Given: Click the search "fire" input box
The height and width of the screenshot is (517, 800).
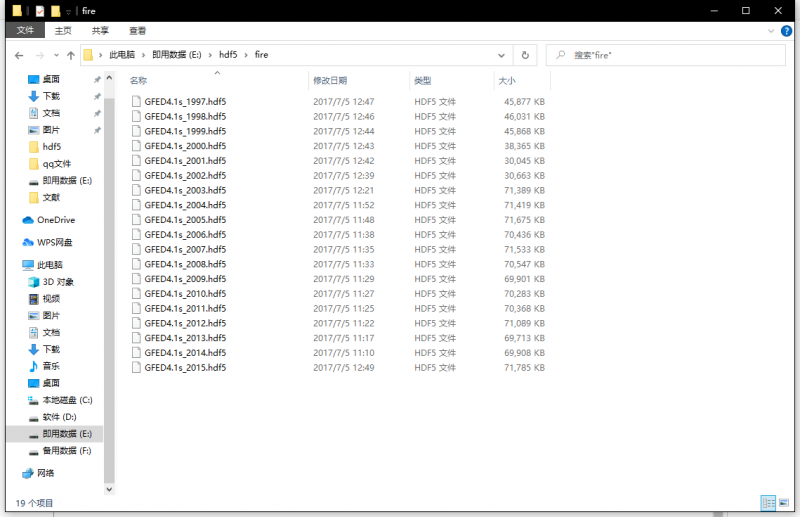Looking at the screenshot, I should click(670, 55).
